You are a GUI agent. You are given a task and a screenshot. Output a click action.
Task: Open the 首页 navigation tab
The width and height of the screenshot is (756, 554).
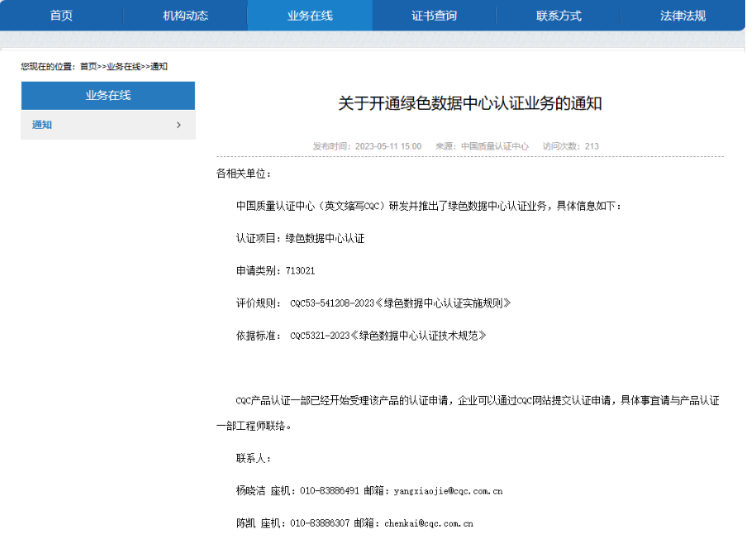[x=61, y=16]
